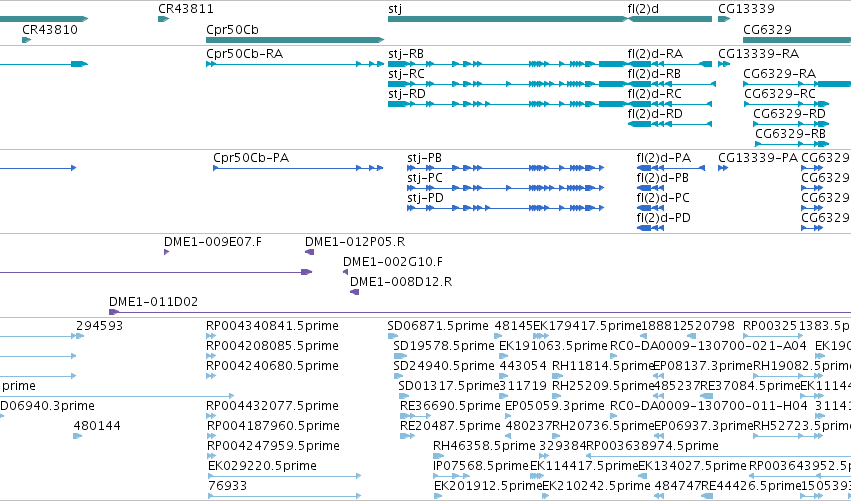
Task: Select the EK134027.5prime EST label
Action: point(693,466)
